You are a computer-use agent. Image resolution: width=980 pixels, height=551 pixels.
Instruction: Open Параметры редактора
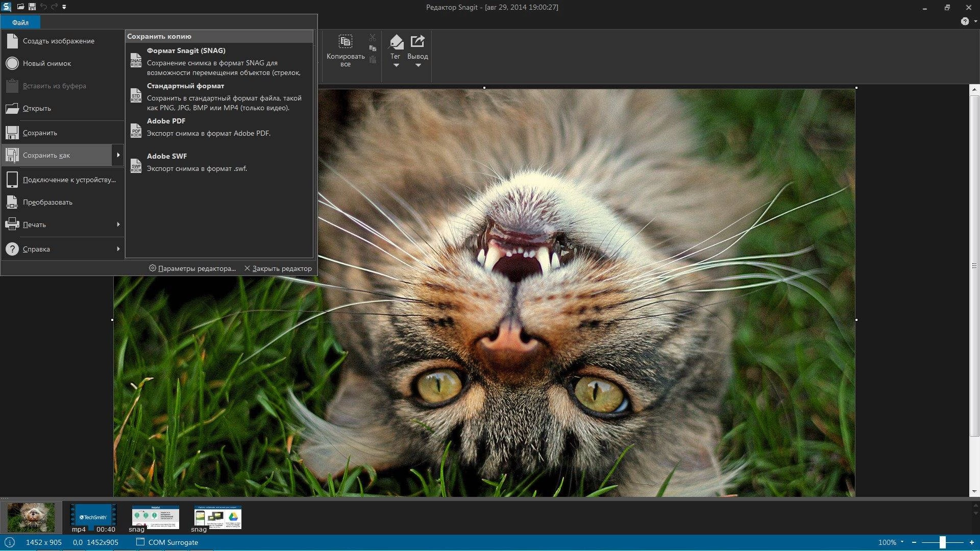pyautogui.click(x=192, y=268)
